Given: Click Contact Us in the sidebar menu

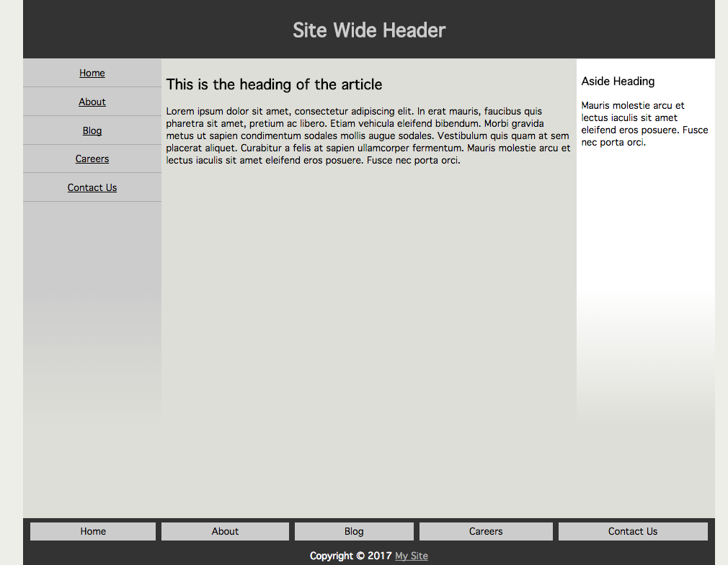Looking at the screenshot, I should (92, 187).
